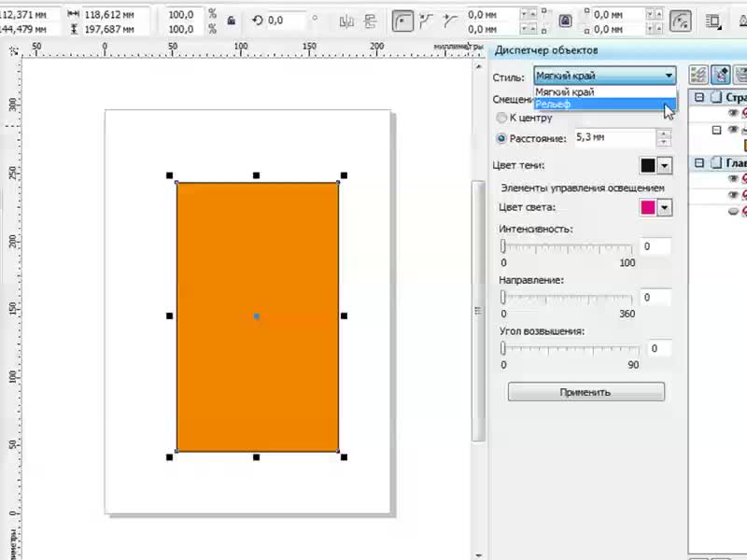Toggle the relative corner scaling icon

(x=681, y=21)
